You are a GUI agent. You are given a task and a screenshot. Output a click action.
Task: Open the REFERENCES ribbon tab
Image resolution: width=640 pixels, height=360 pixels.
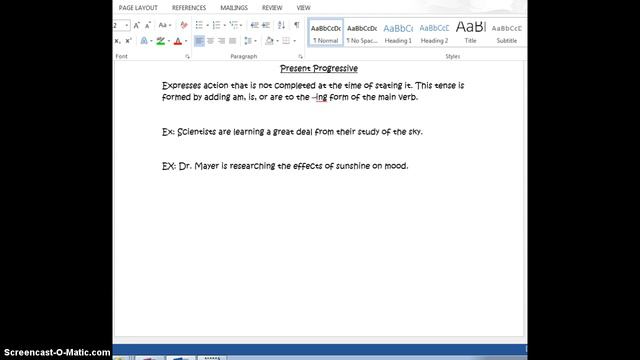tap(189, 8)
